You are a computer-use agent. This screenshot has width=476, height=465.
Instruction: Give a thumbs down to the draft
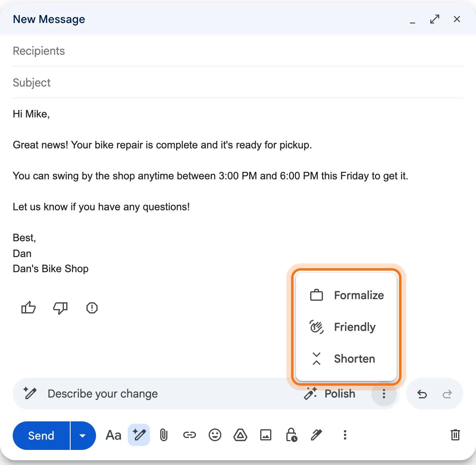(60, 308)
